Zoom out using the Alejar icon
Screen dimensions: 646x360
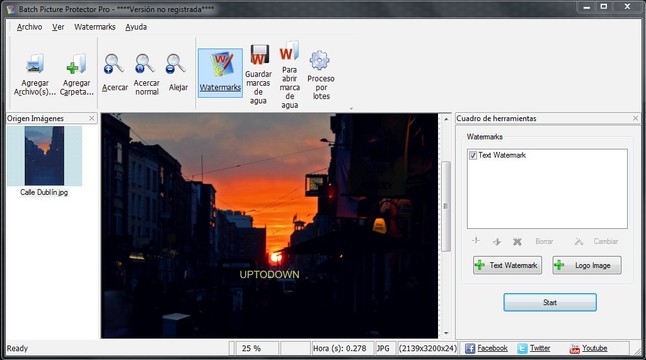[x=176, y=64]
